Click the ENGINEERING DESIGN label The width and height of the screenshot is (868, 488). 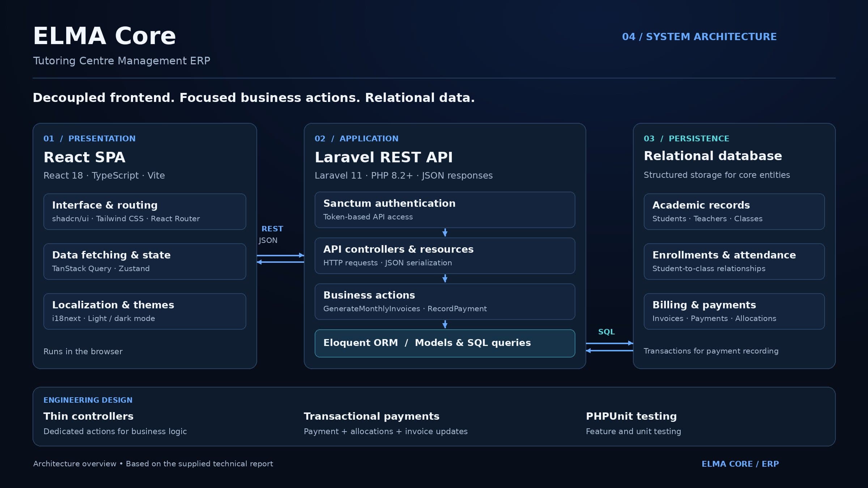88,400
